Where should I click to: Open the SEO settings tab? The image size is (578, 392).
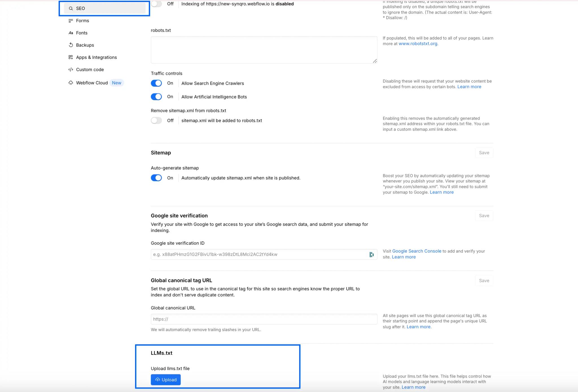[105, 8]
